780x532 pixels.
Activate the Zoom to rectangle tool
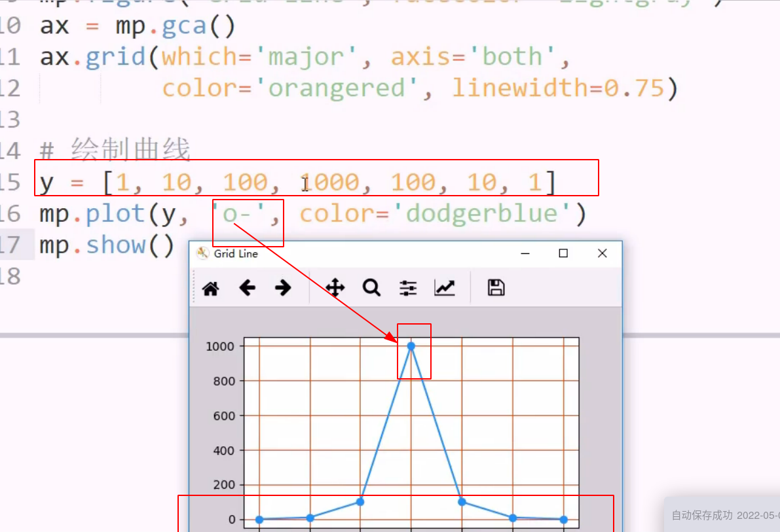coord(371,288)
